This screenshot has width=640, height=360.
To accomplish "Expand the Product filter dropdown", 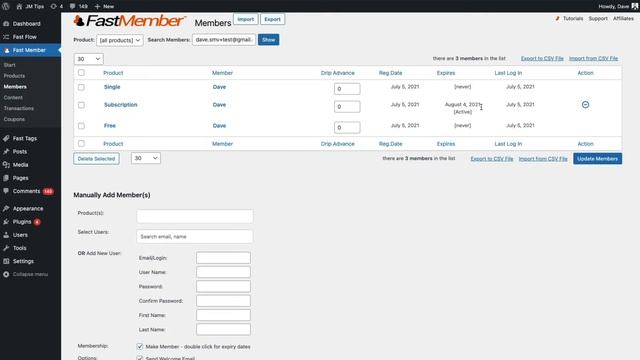I will coord(120,40).
